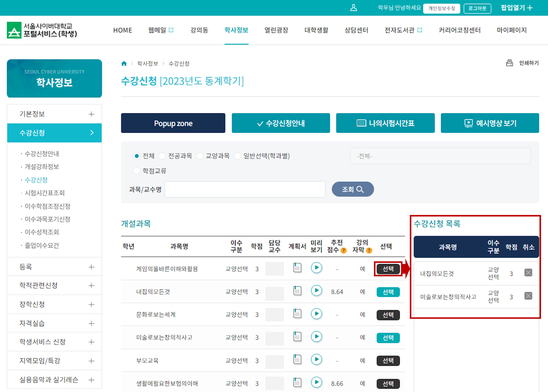This screenshot has width=548, height=392.
Task: Click the print icon beside 인쇄하기
Action: pyautogui.click(x=510, y=63)
